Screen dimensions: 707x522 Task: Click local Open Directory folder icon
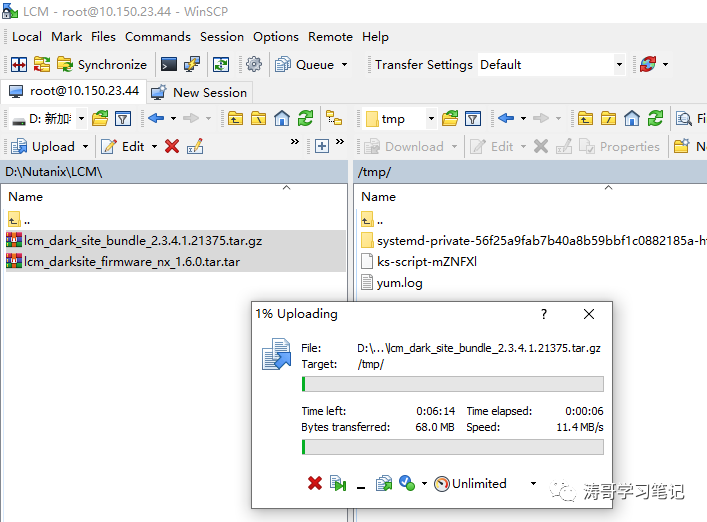(100, 119)
